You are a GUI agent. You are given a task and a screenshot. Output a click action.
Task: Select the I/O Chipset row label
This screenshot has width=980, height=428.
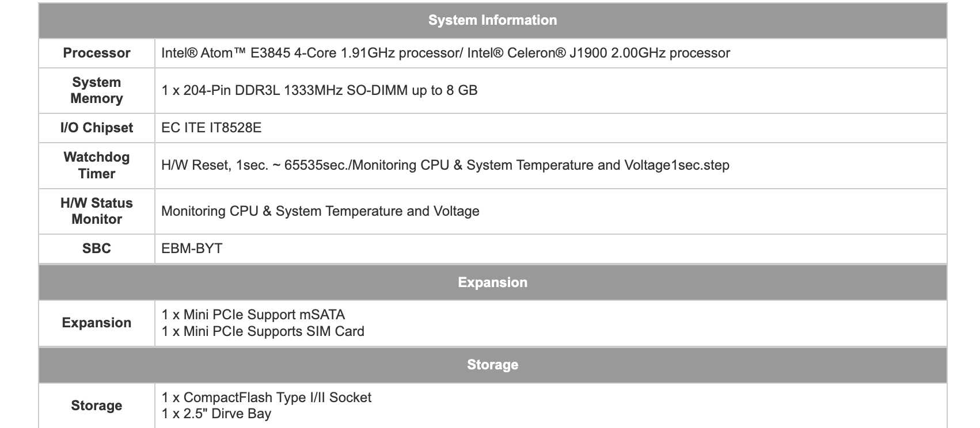pyautogui.click(x=97, y=128)
